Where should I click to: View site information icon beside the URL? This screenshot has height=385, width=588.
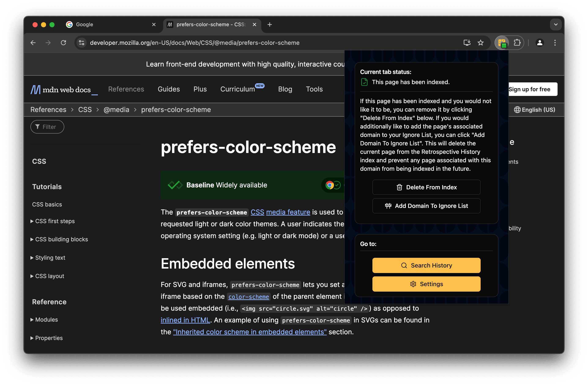tap(82, 43)
